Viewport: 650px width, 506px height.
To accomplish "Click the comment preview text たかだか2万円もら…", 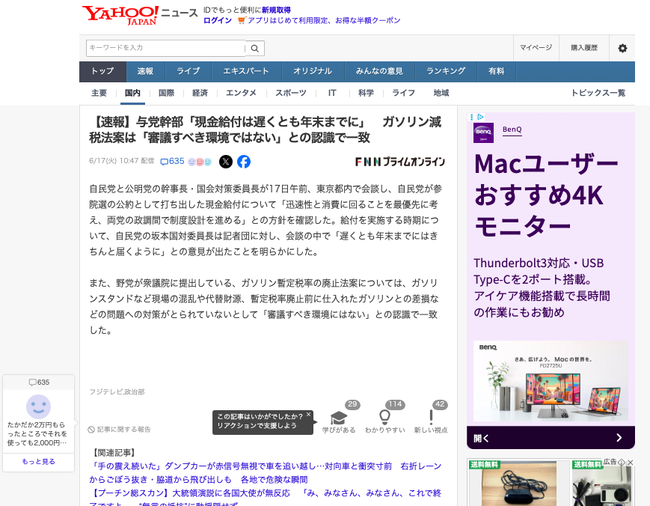I will click(37, 434).
